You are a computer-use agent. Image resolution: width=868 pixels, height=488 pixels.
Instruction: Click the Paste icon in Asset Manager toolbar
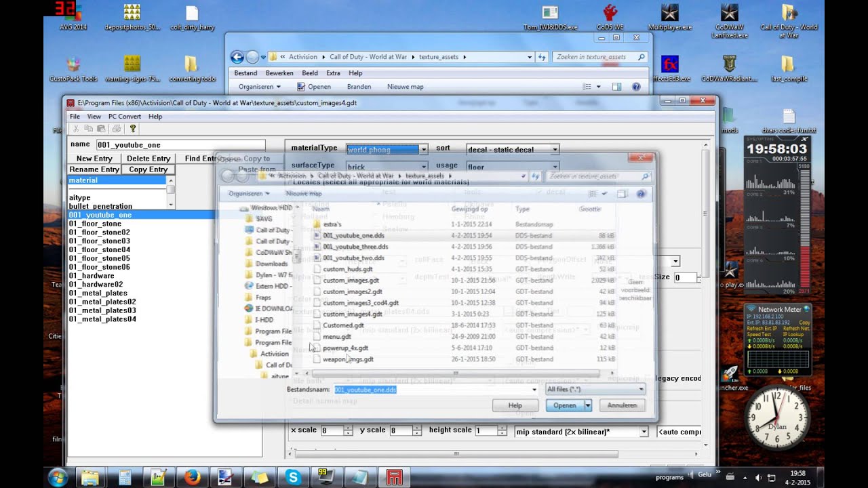coord(101,129)
